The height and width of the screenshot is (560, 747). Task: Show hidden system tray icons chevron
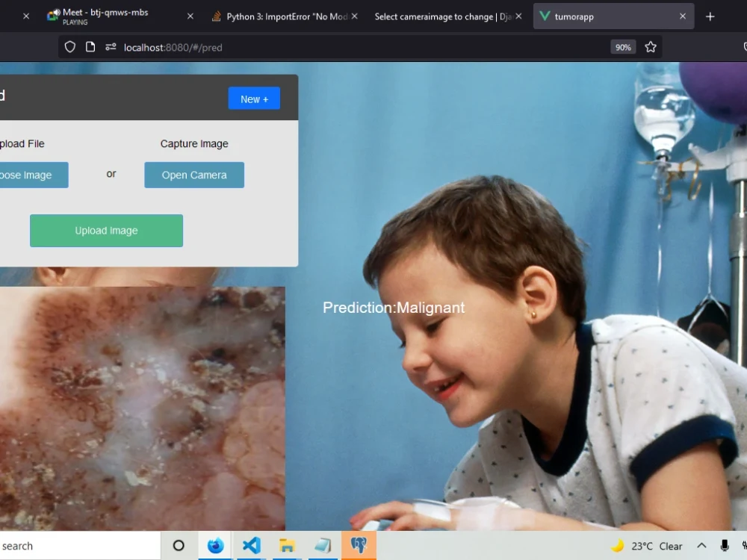point(701,546)
